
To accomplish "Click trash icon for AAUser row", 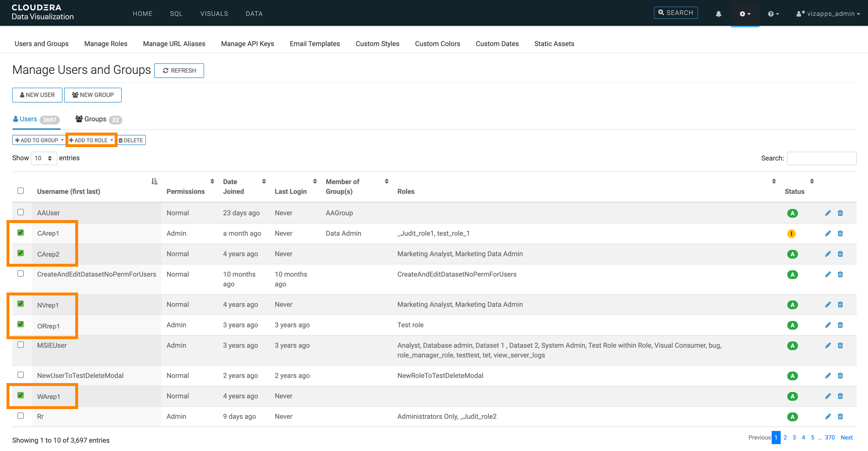I will 840,213.
